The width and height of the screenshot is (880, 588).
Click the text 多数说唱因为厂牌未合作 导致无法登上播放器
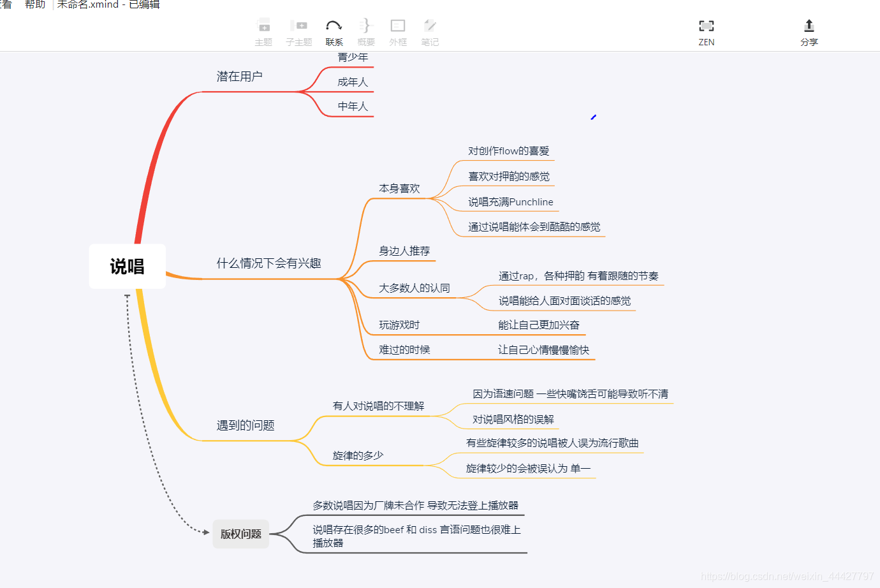point(415,506)
